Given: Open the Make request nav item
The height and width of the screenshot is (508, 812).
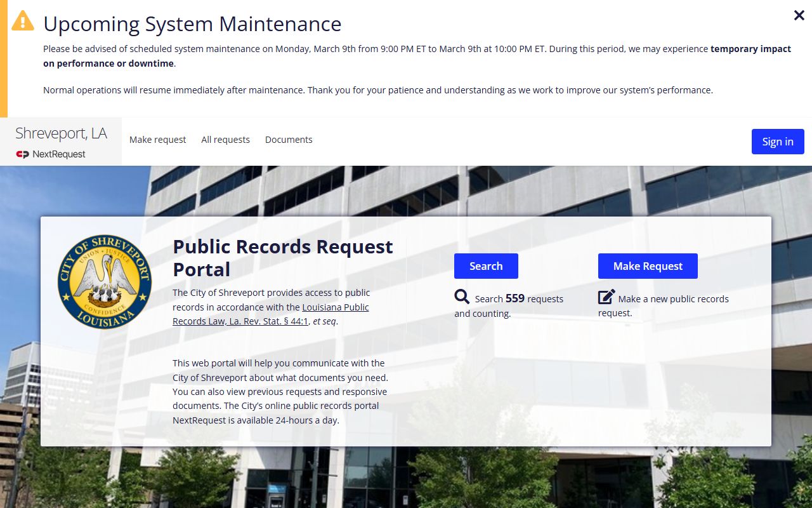Looking at the screenshot, I should point(157,140).
